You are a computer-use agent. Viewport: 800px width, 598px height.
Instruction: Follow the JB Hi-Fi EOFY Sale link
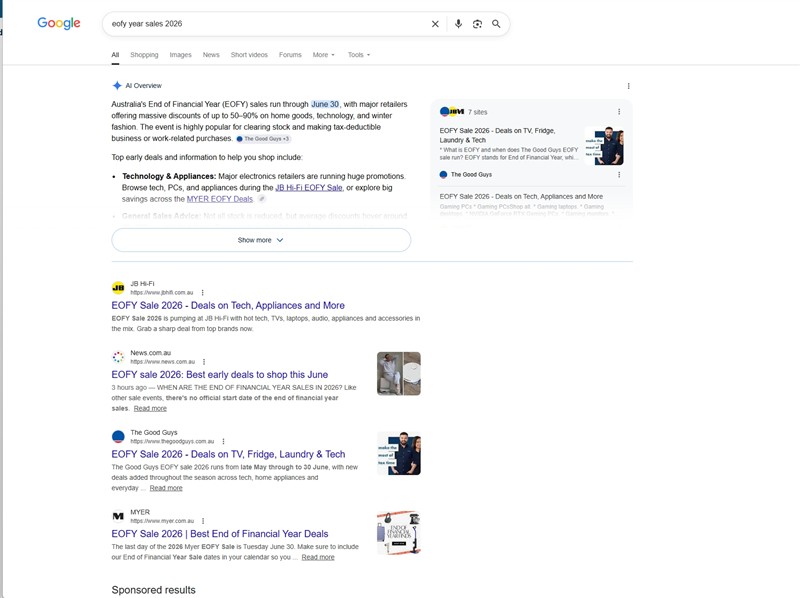(x=309, y=188)
